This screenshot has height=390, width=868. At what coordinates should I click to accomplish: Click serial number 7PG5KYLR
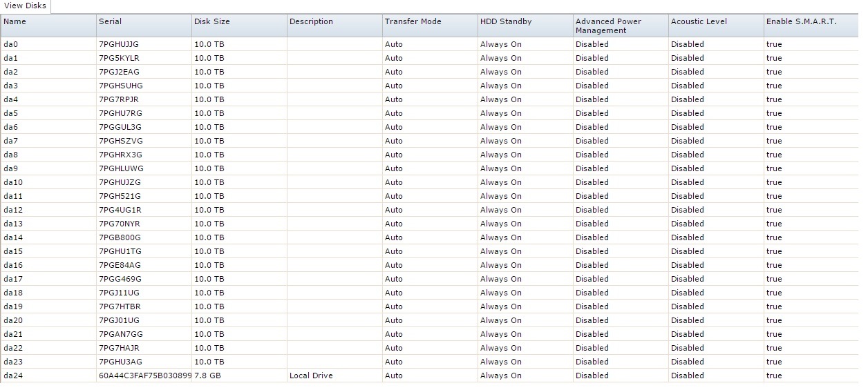point(120,58)
